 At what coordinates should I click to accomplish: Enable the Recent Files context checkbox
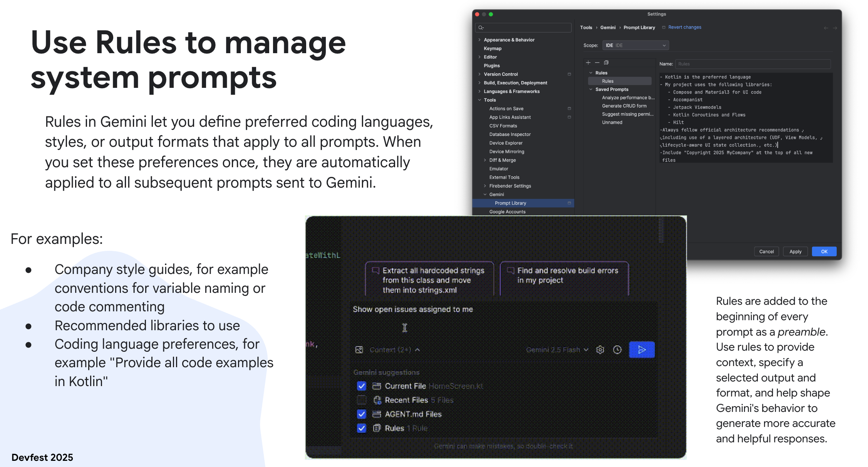tap(361, 400)
